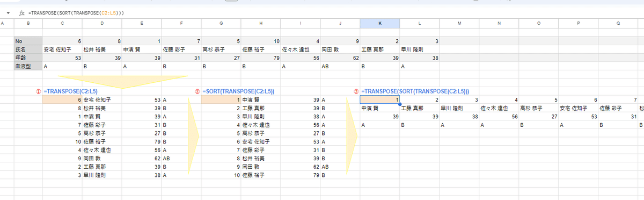The width and height of the screenshot is (644, 200).
Task: Select column C header
Action: click(62, 23)
